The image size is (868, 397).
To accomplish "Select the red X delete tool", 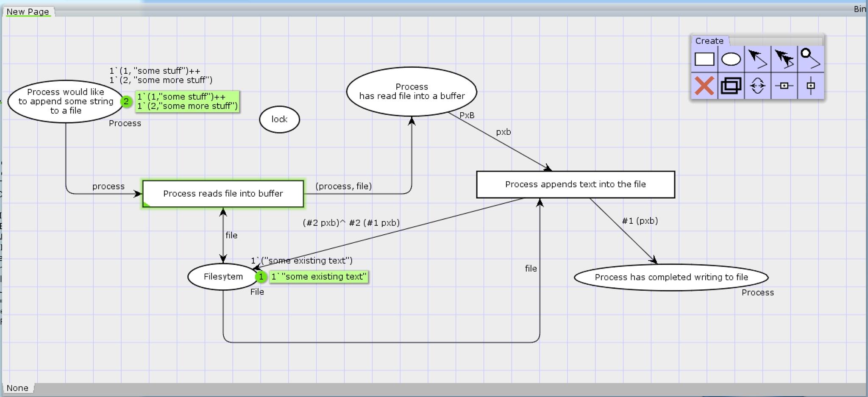I will pos(705,86).
